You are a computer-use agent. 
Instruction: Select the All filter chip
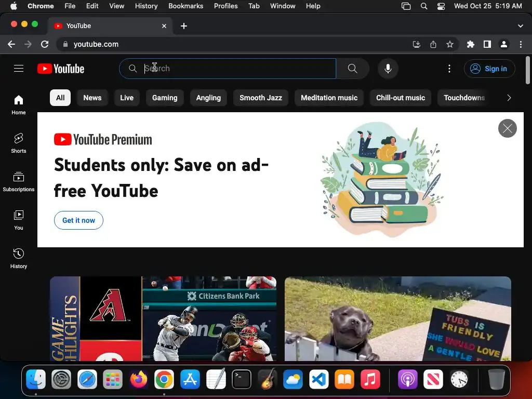[x=60, y=98]
